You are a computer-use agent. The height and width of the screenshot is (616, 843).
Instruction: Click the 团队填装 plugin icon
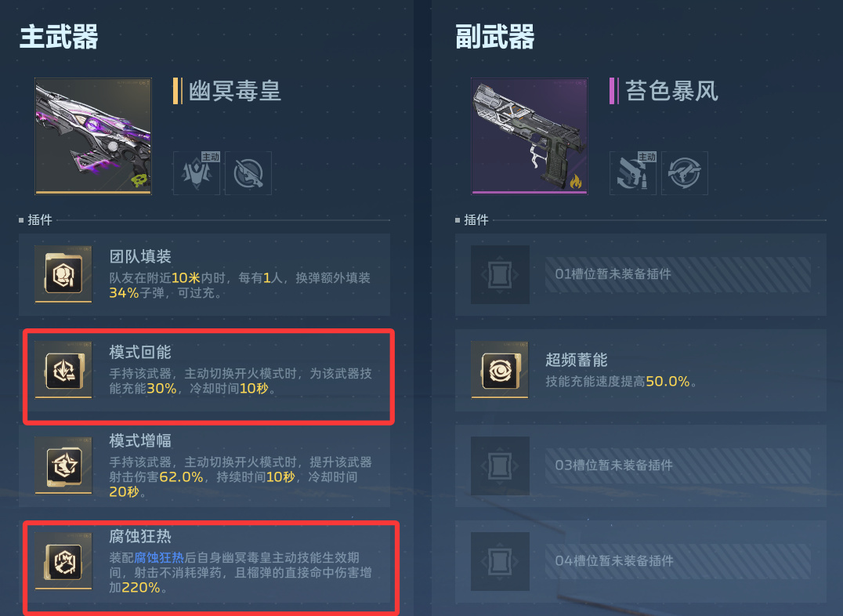point(63,274)
